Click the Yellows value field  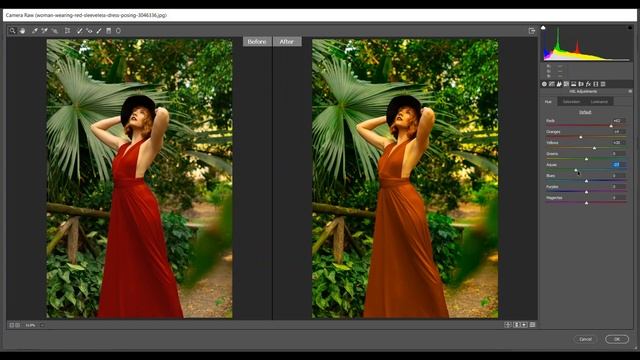coord(618,143)
